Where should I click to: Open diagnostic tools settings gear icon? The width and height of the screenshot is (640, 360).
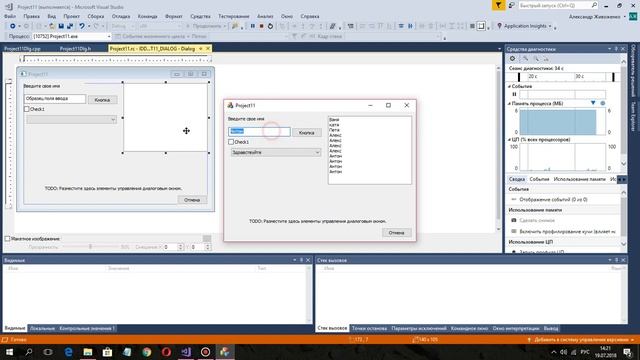[x=513, y=59]
